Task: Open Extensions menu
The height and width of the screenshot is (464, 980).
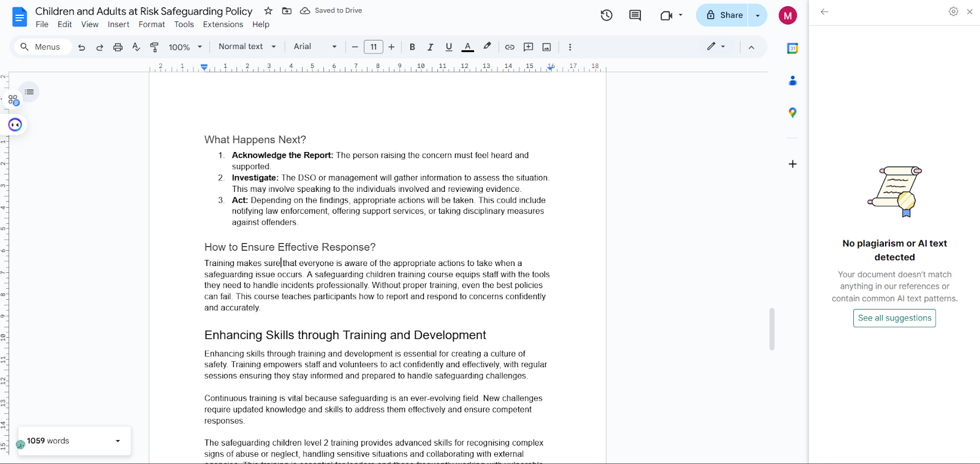Action: (223, 25)
